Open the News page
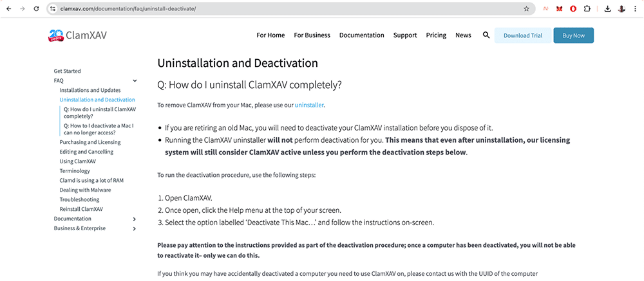The width and height of the screenshot is (644, 281). [x=463, y=35]
